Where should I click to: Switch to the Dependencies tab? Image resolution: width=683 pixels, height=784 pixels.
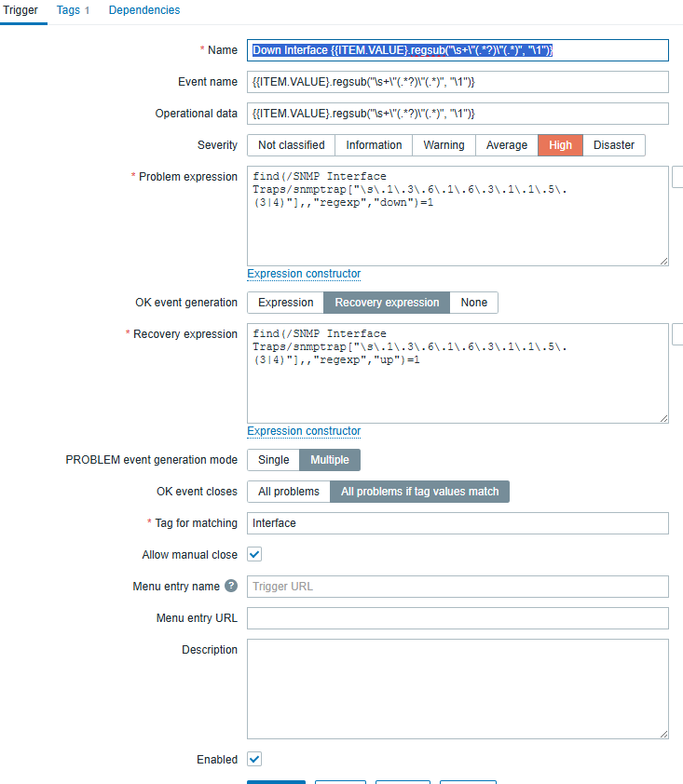[x=144, y=10]
